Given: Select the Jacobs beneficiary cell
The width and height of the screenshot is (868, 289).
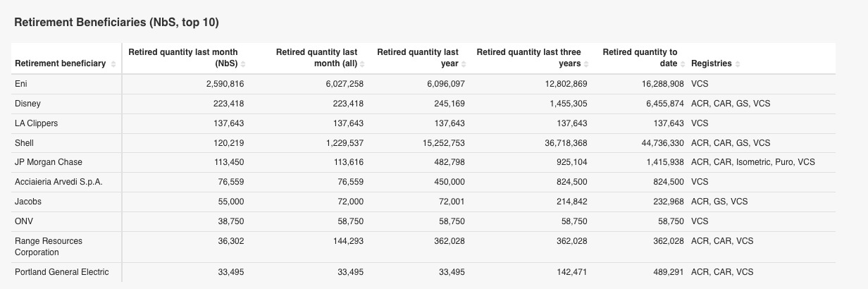Looking at the screenshot, I should pos(28,202).
